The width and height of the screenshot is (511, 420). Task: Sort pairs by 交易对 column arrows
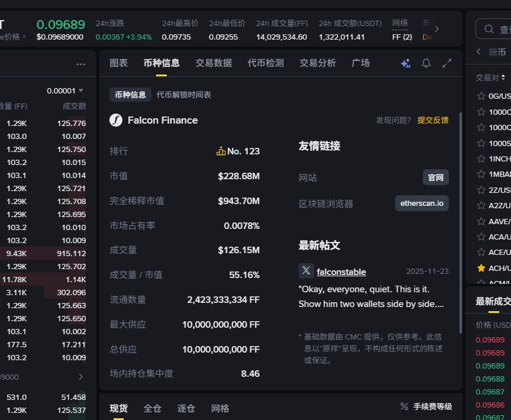coord(503,77)
